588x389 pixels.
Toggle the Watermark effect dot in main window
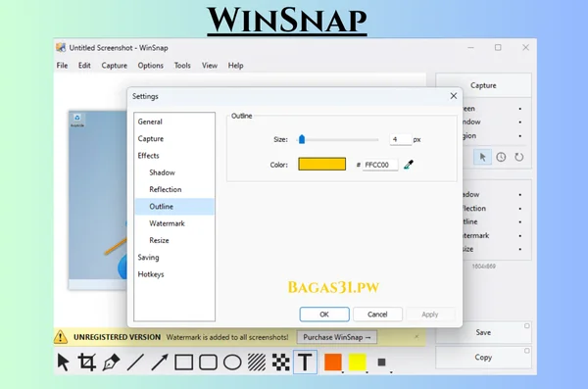[520, 236]
